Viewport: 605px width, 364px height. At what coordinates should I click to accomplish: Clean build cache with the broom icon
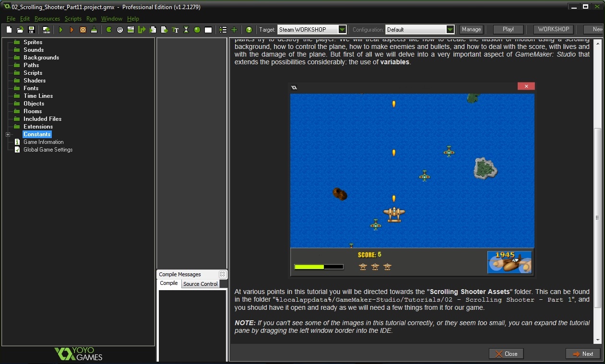94,30
